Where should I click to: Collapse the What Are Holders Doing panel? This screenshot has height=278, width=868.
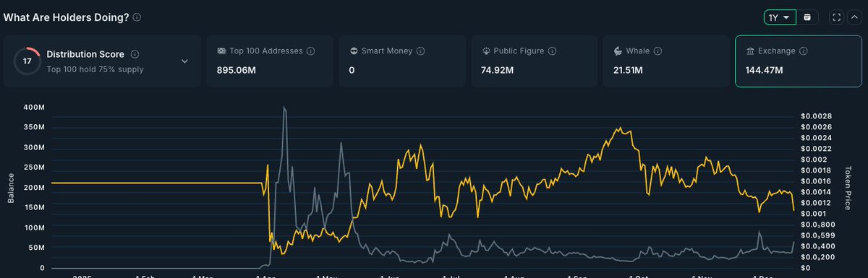[x=854, y=17]
